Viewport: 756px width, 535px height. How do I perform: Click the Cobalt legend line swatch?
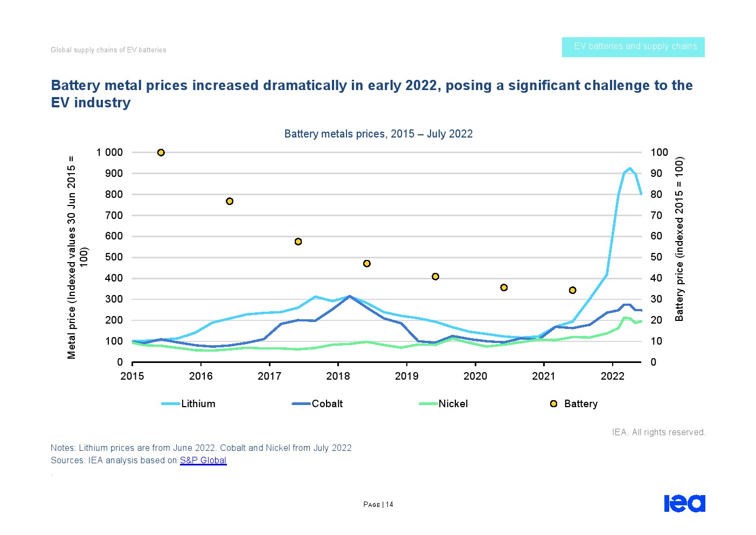point(301,403)
